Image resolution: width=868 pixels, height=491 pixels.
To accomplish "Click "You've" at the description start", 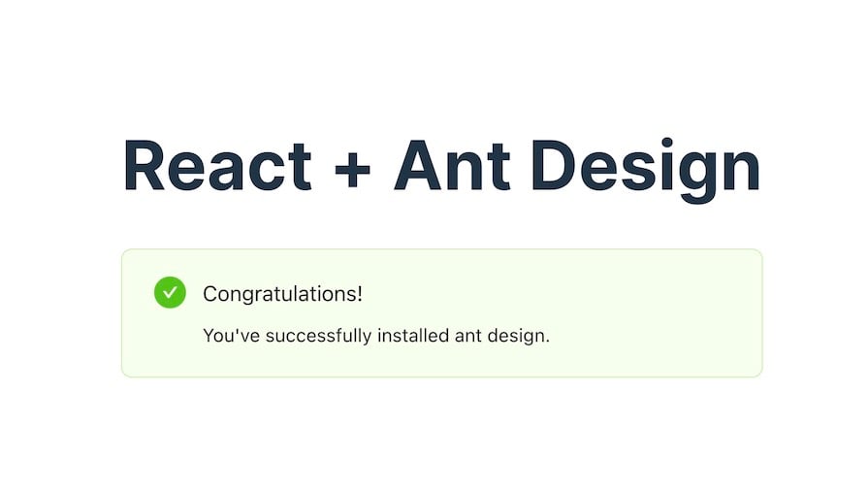I will pos(231,336).
